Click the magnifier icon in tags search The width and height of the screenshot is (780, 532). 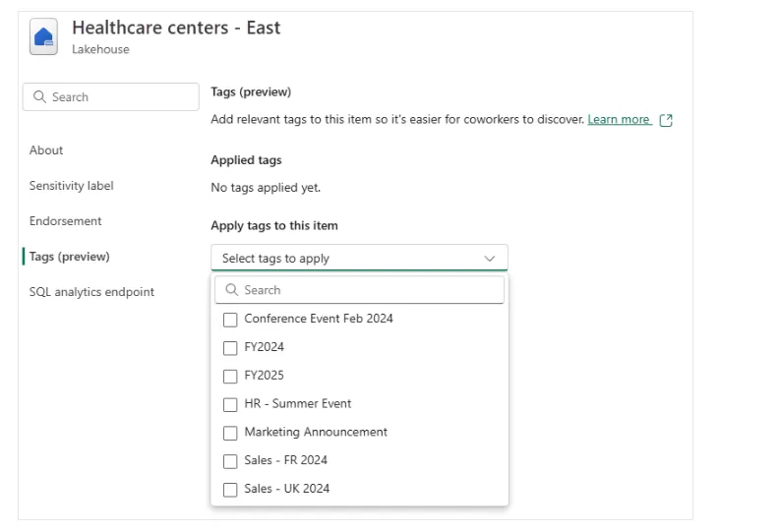(x=231, y=289)
